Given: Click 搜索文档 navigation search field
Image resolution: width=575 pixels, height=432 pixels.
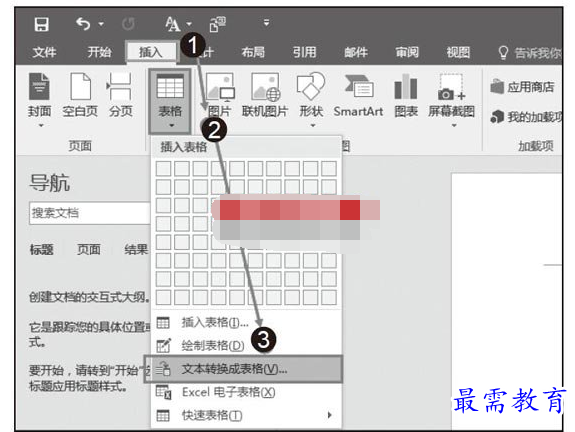Looking at the screenshot, I should coord(90,213).
